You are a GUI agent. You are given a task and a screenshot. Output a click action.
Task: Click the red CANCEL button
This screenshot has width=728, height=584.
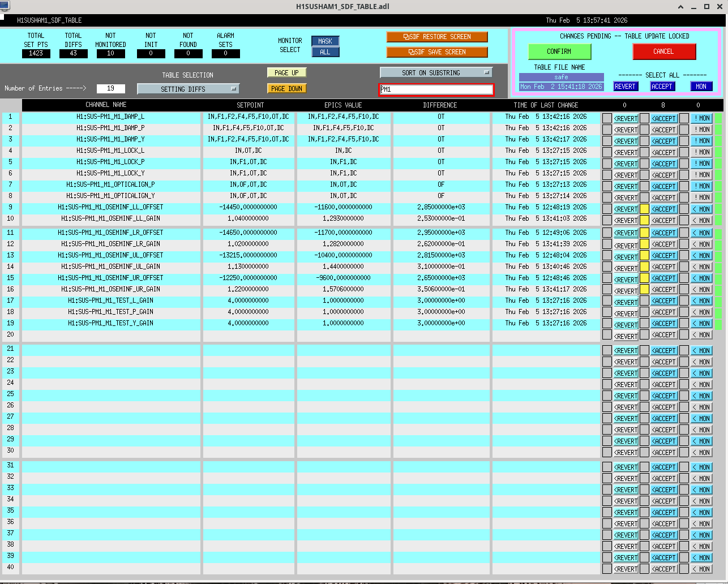tap(663, 51)
